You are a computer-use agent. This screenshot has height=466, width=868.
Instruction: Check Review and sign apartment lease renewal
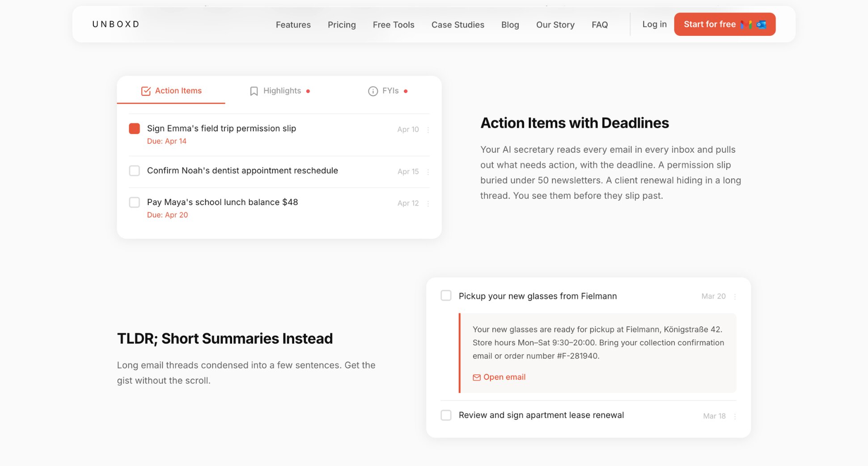point(446,415)
